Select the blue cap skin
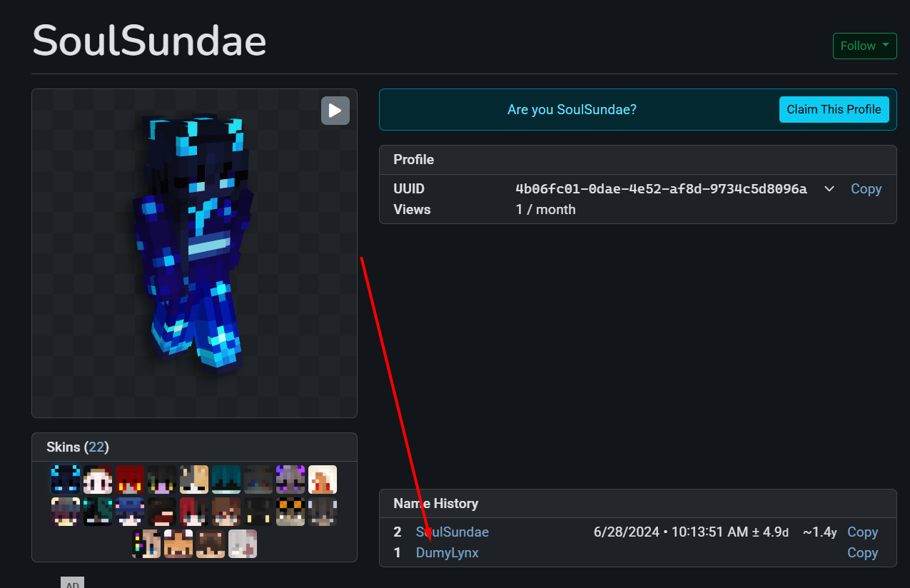The width and height of the screenshot is (910, 588). (x=130, y=512)
